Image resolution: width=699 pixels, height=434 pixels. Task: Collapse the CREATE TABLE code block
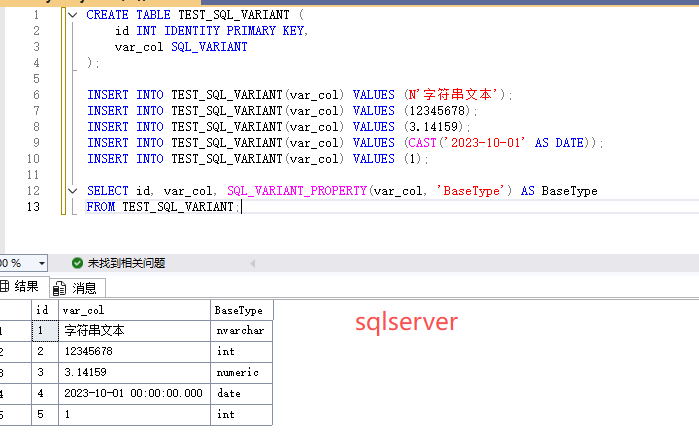(x=73, y=15)
